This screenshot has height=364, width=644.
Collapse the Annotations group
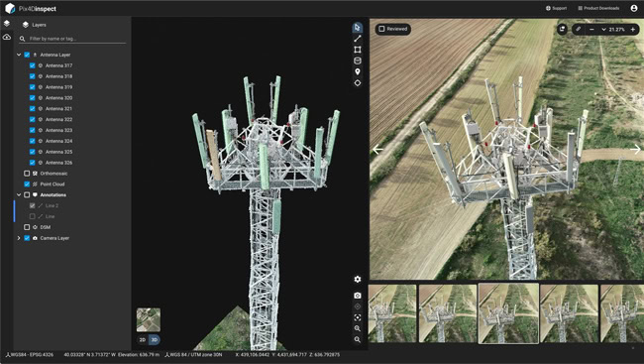19,195
